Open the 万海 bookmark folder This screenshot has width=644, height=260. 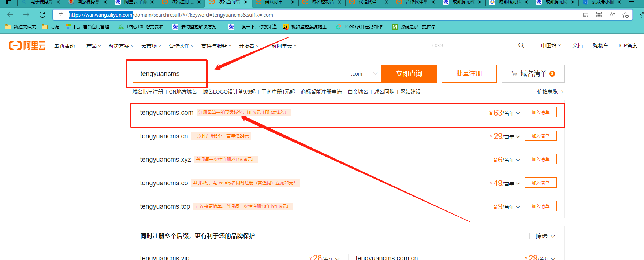pos(51,27)
